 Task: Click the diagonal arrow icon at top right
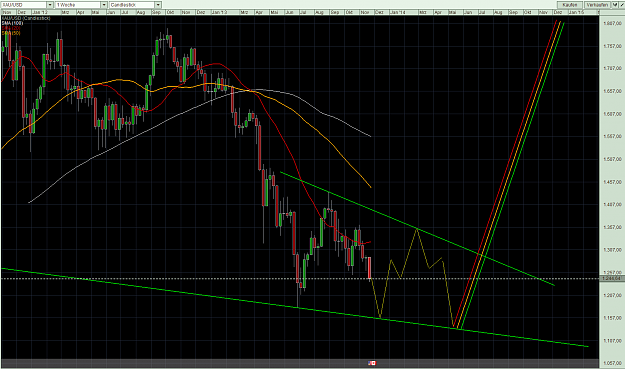point(621,5)
